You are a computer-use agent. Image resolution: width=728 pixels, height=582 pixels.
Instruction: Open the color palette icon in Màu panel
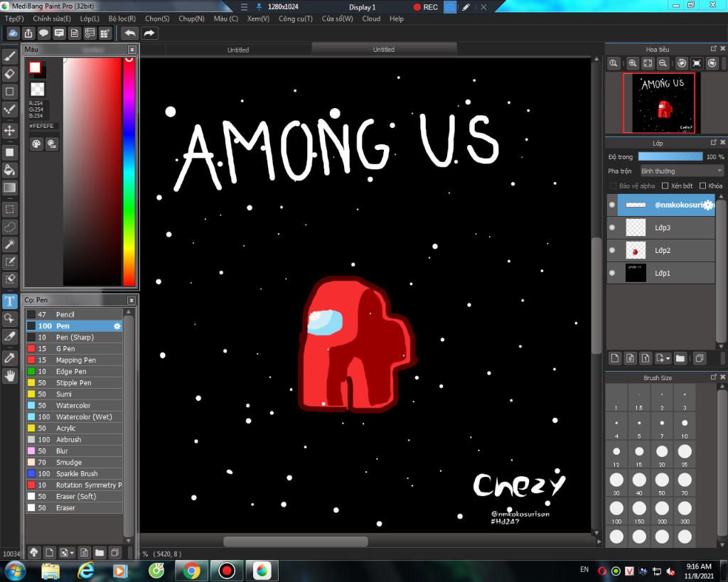tap(37, 144)
